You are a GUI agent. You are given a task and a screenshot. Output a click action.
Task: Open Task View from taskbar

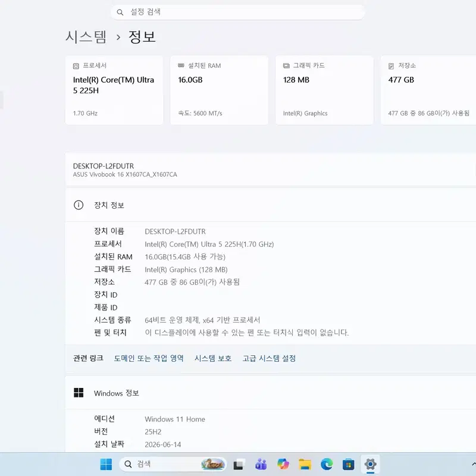tap(239, 465)
